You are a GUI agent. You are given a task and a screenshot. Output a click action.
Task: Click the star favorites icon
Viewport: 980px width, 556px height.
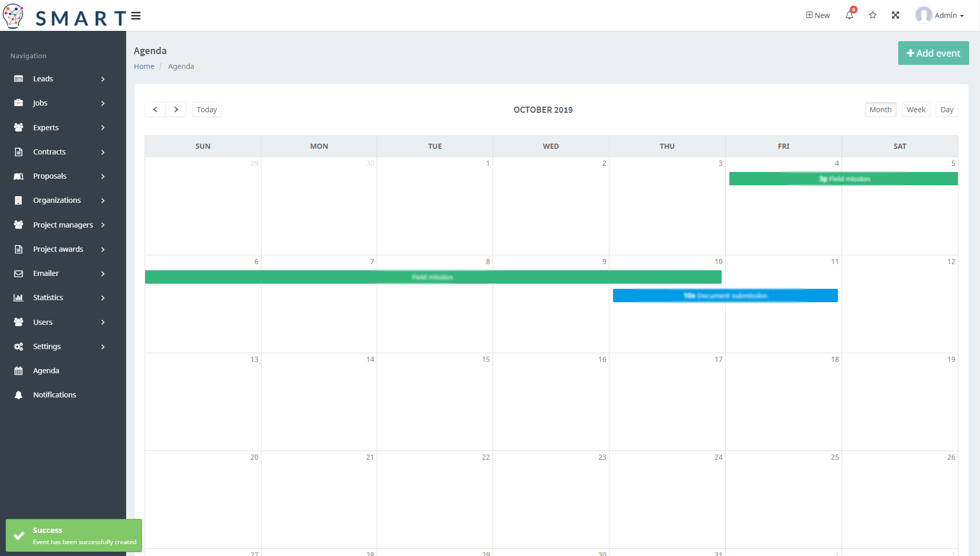(x=873, y=15)
